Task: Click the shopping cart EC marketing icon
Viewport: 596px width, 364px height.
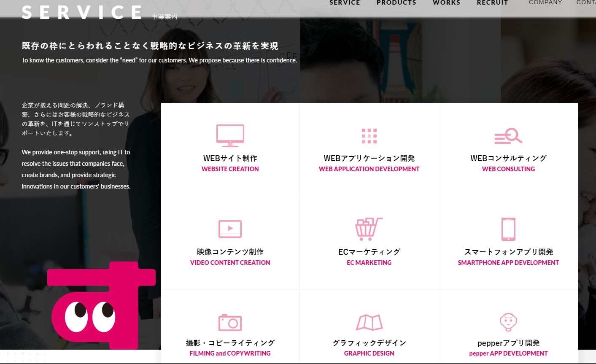Action: tap(369, 229)
